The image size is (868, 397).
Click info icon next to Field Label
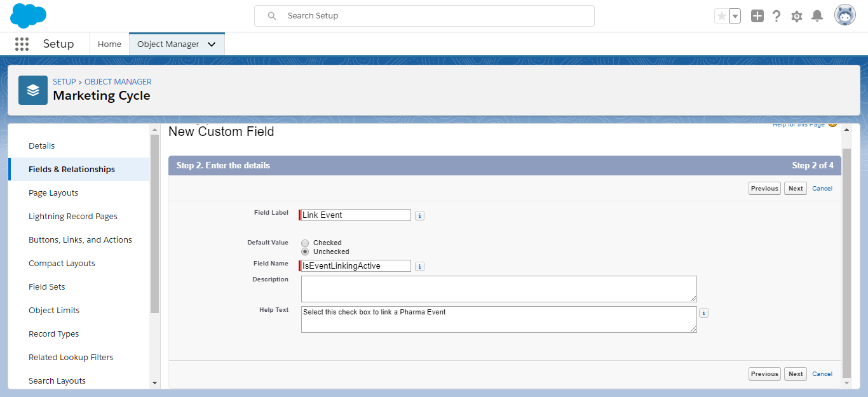click(419, 215)
